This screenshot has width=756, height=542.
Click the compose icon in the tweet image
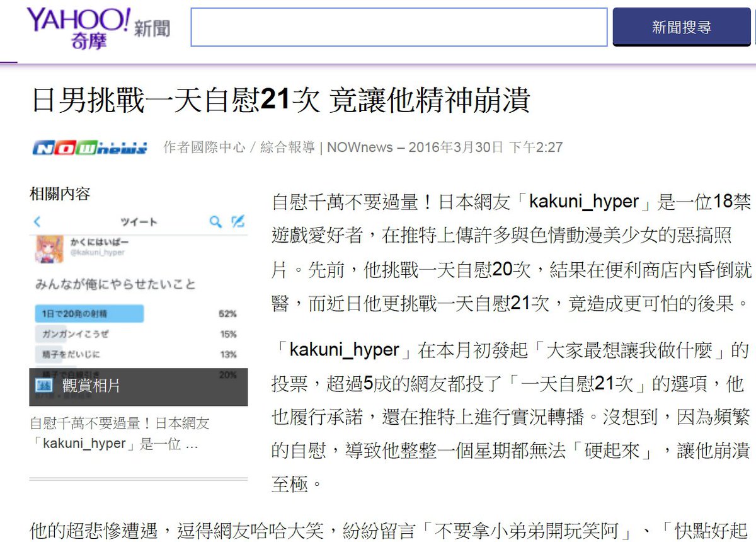(x=238, y=222)
